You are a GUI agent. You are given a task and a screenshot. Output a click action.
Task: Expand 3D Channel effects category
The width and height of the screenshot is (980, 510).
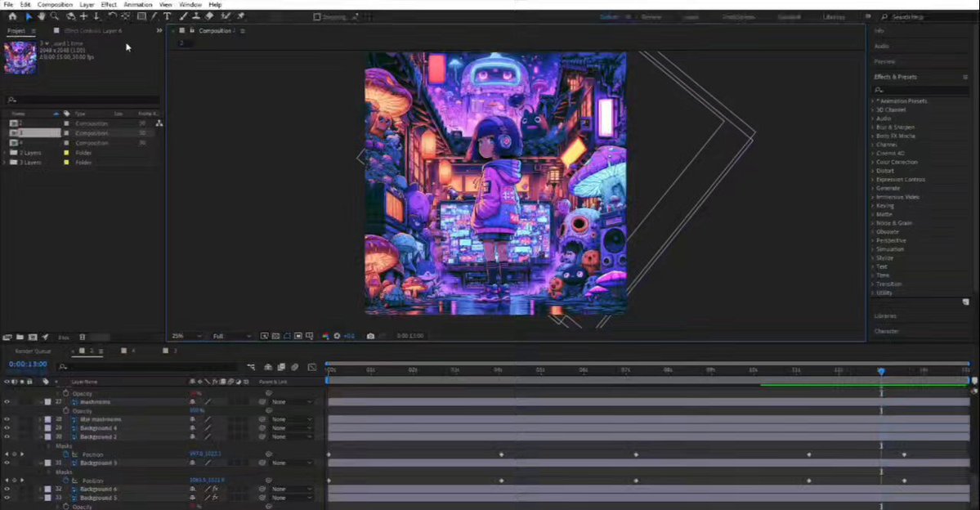(x=873, y=110)
